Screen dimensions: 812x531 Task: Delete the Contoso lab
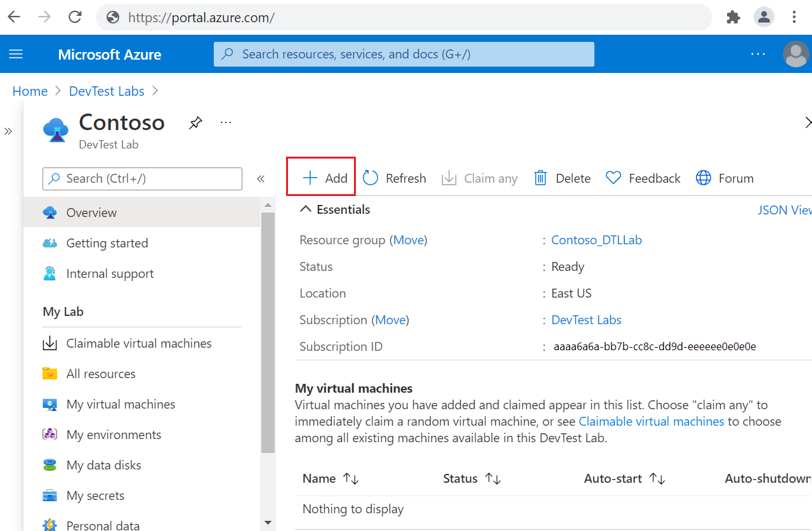coord(562,178)
